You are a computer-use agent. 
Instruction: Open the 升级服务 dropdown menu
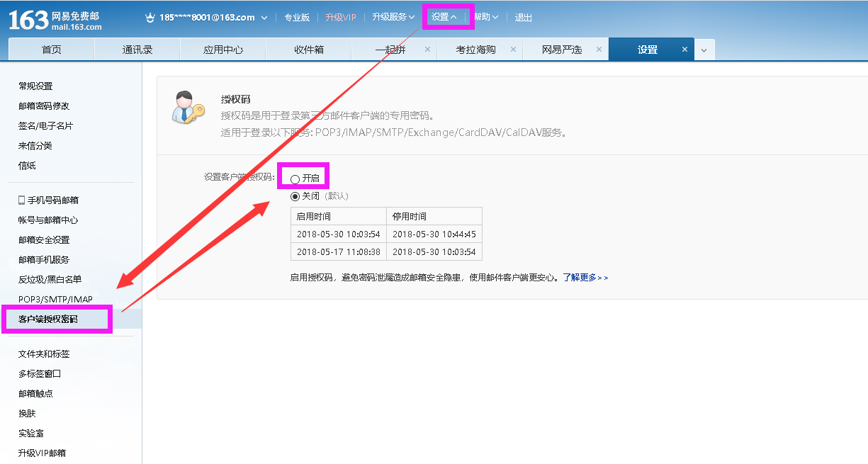(x=393, y=17)
